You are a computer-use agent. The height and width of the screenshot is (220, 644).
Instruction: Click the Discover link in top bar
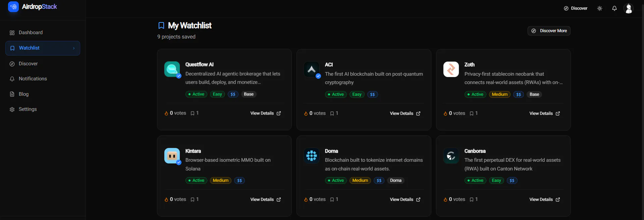click(576, 8)
